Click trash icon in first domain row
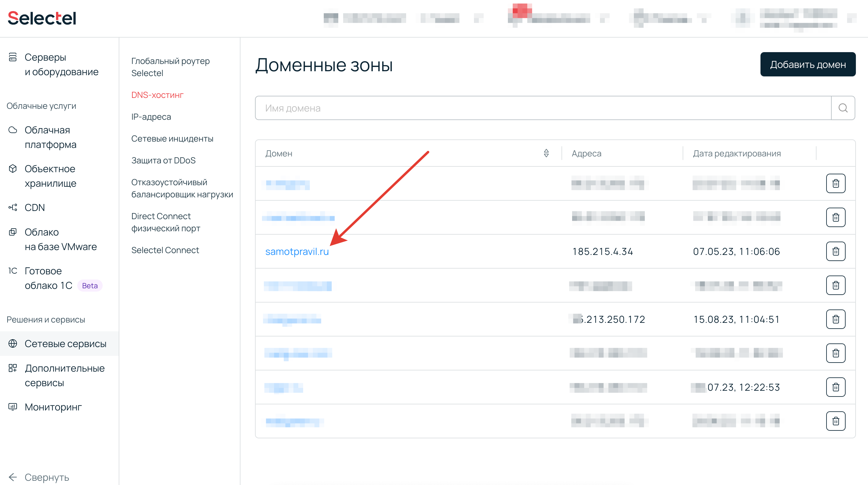868x485 pixels. (836, 183)
